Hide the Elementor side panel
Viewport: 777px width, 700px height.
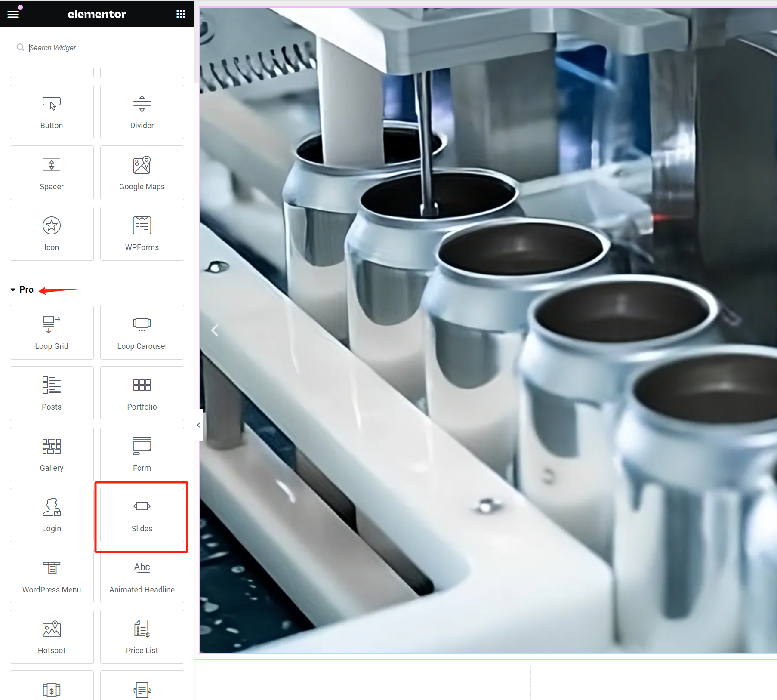[198, 425]
